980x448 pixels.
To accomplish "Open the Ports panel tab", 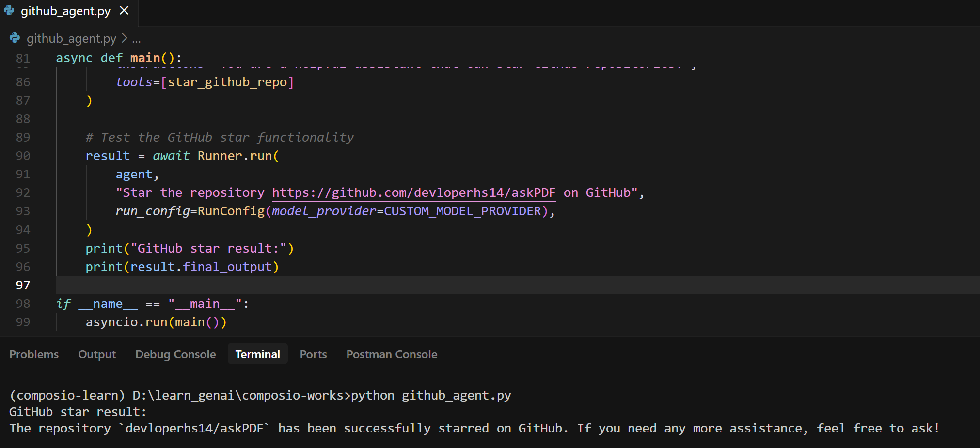I will pyautogui.click(x=313, y=354).
